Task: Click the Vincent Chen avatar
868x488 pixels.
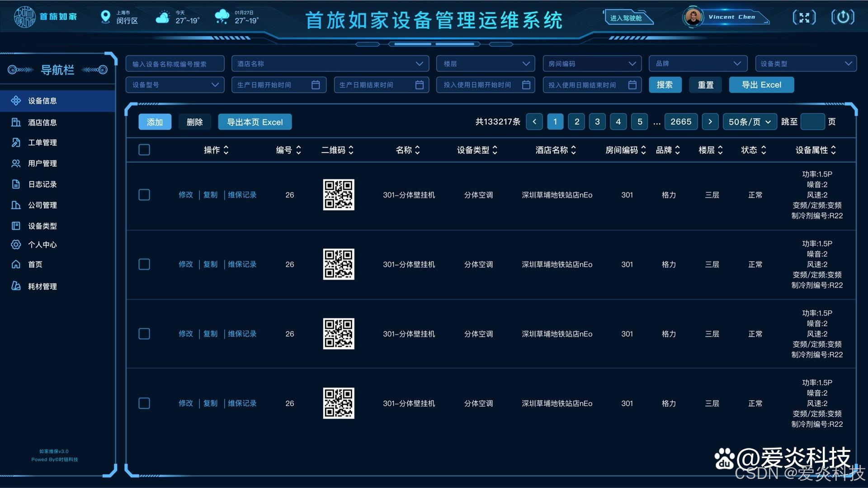Action: 693,17
